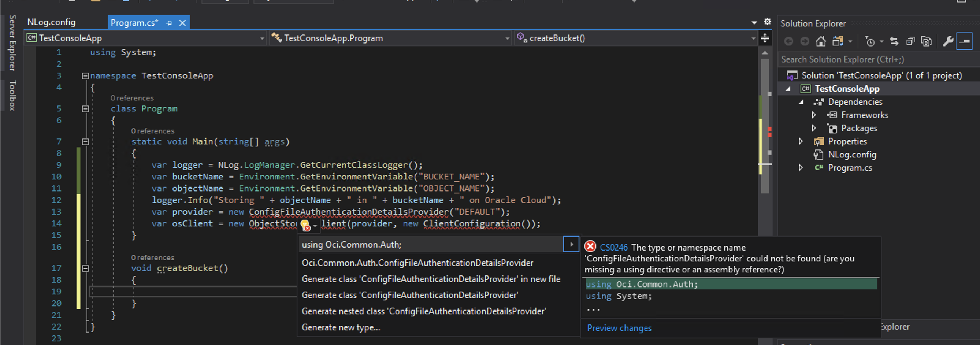Viewport: 980px width, 345px height.
Task: Click the Preview changes link
Action: coord(619,328)
